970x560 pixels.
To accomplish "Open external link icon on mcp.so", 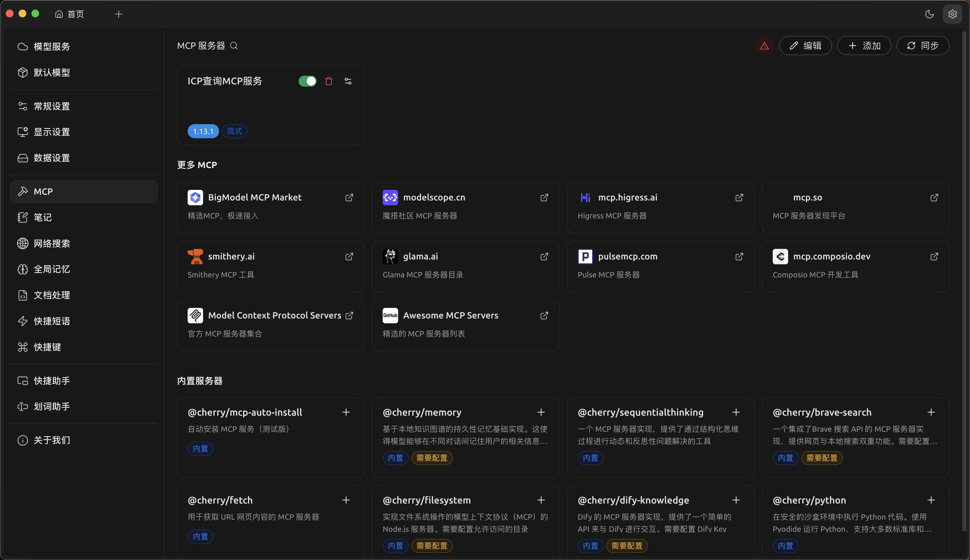I will click(934, 197).
